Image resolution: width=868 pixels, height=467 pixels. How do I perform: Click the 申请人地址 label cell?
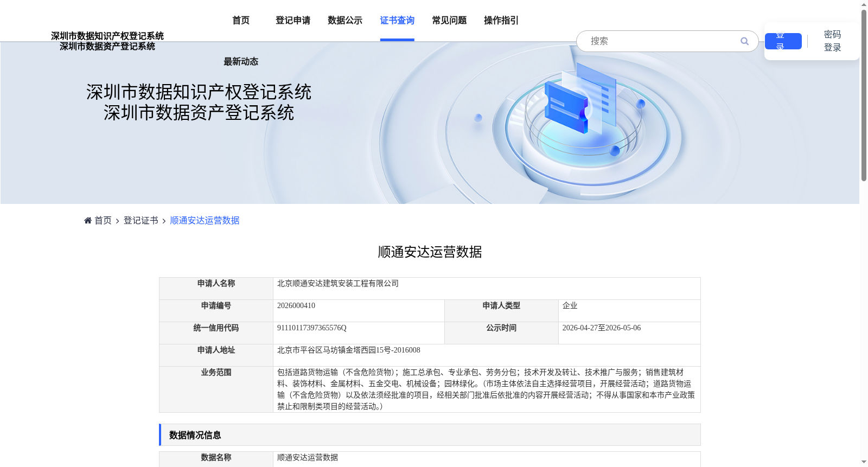[x=216, y=355]
